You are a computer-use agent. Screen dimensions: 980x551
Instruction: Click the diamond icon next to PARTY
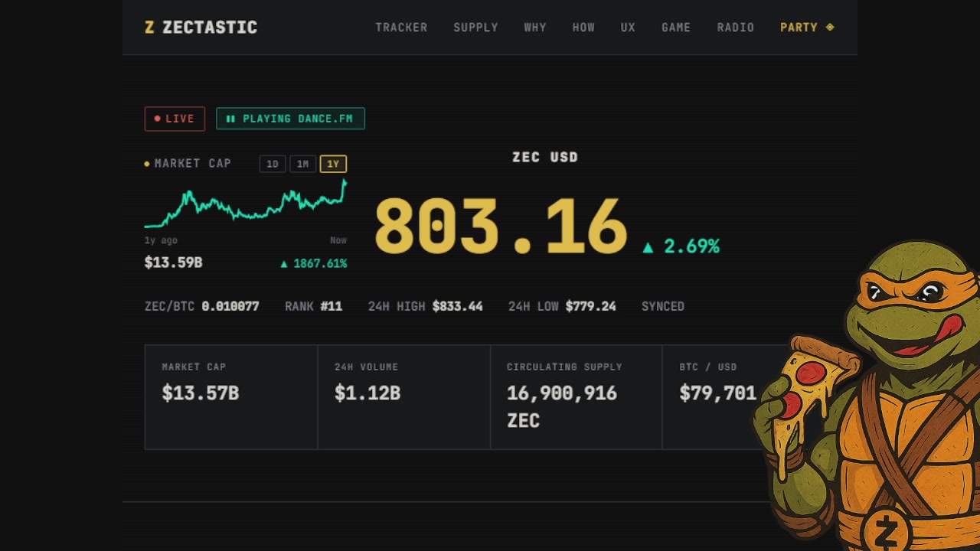830,28
